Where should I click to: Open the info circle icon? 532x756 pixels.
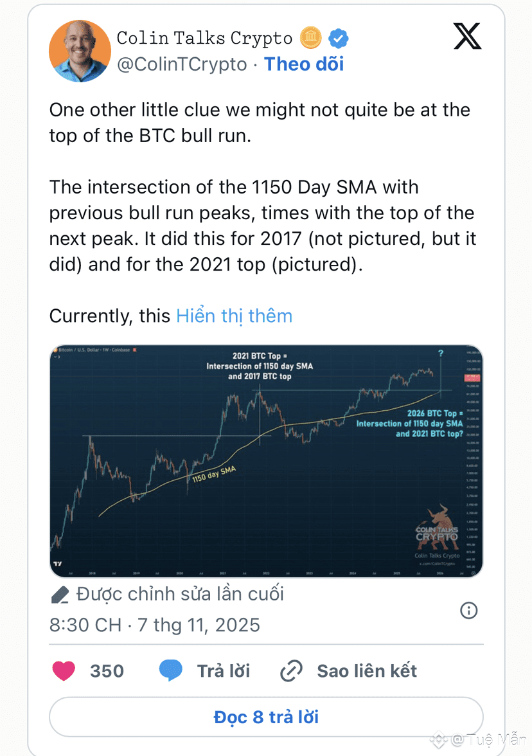[x=469, y=610]
